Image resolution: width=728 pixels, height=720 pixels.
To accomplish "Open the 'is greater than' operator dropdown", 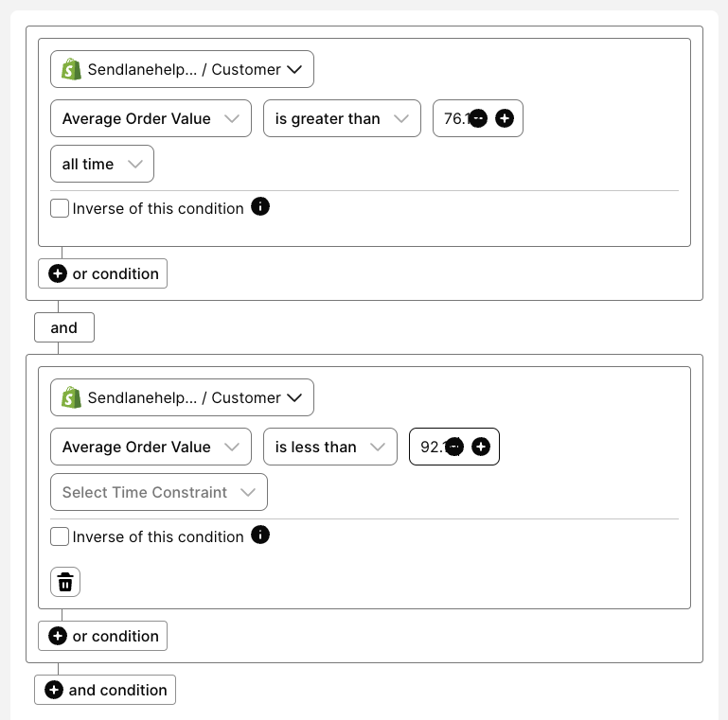I will click(341, 118).
